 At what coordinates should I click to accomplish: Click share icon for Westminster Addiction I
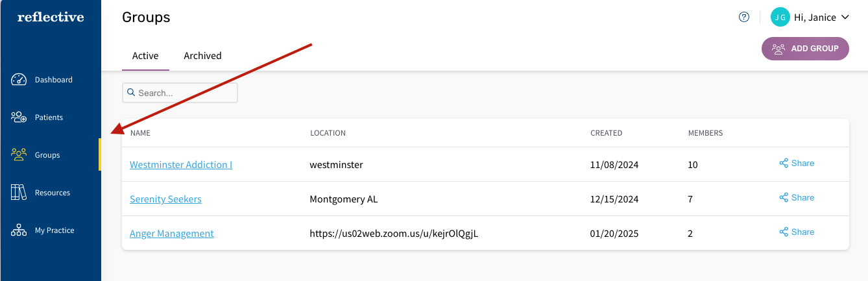[784, 164]
